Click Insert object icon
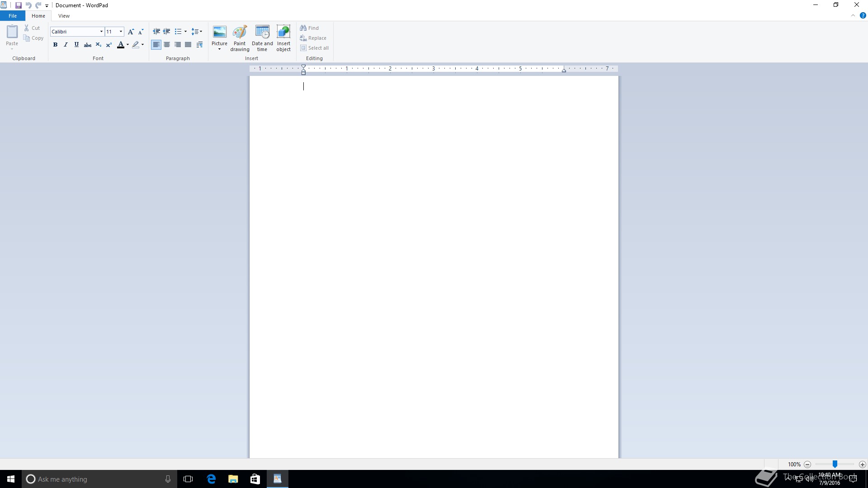 (x=283, y=38)
